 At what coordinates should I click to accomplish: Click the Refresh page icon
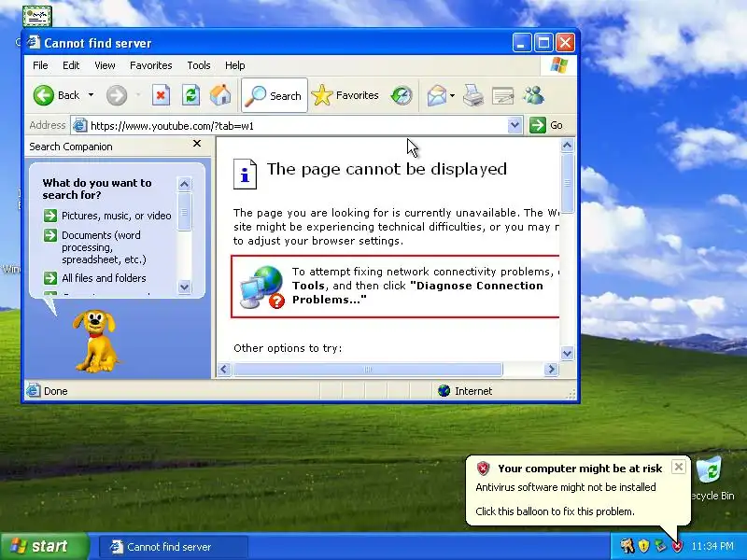click(x=190, y=95)
